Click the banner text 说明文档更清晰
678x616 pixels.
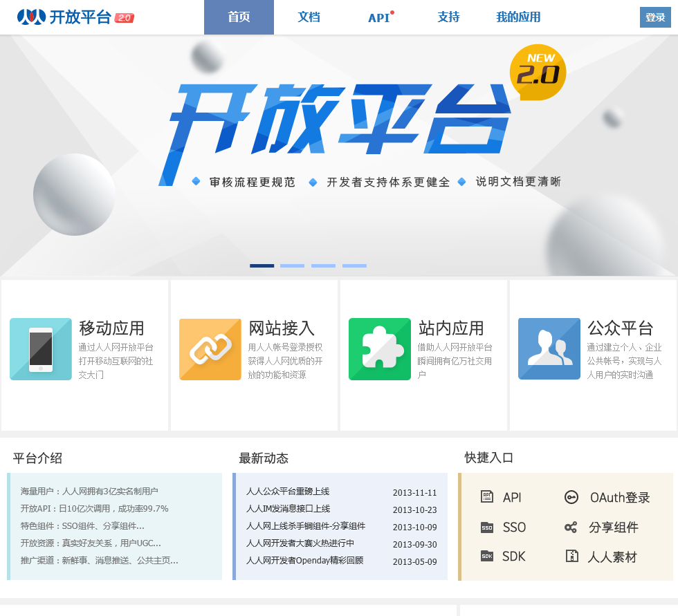[x=518, y=181]
